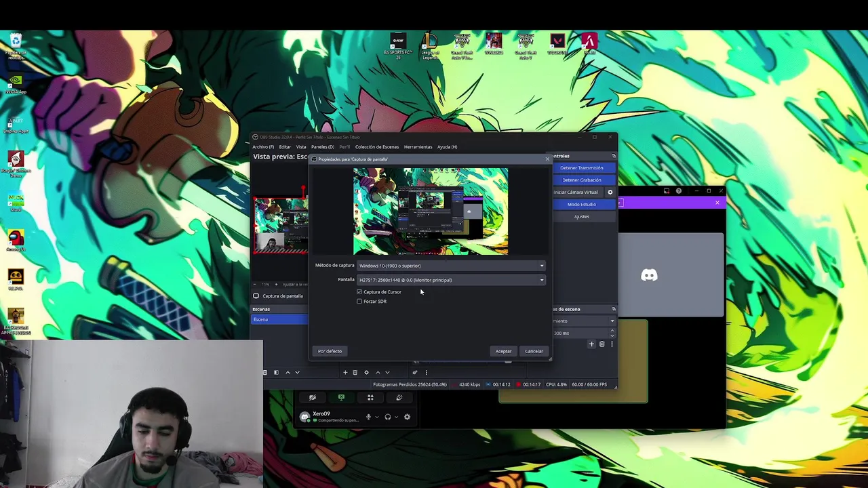Viewport: 868px width, 488px height.
Task: Open audio mixer three-dot menu
Action: (427, 372)
